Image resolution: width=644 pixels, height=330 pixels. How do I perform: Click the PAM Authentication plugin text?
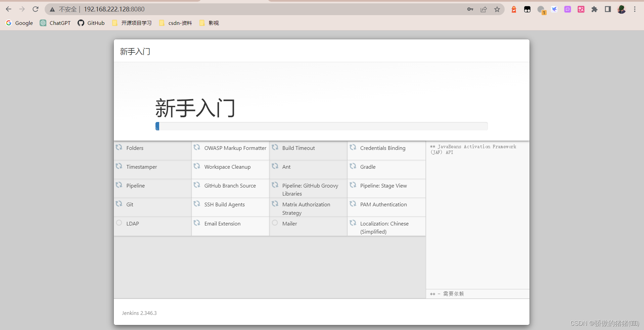click(383, 205)
